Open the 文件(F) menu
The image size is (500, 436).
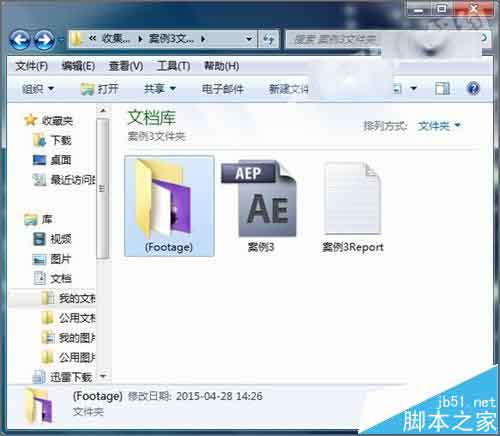coord(32,66)
